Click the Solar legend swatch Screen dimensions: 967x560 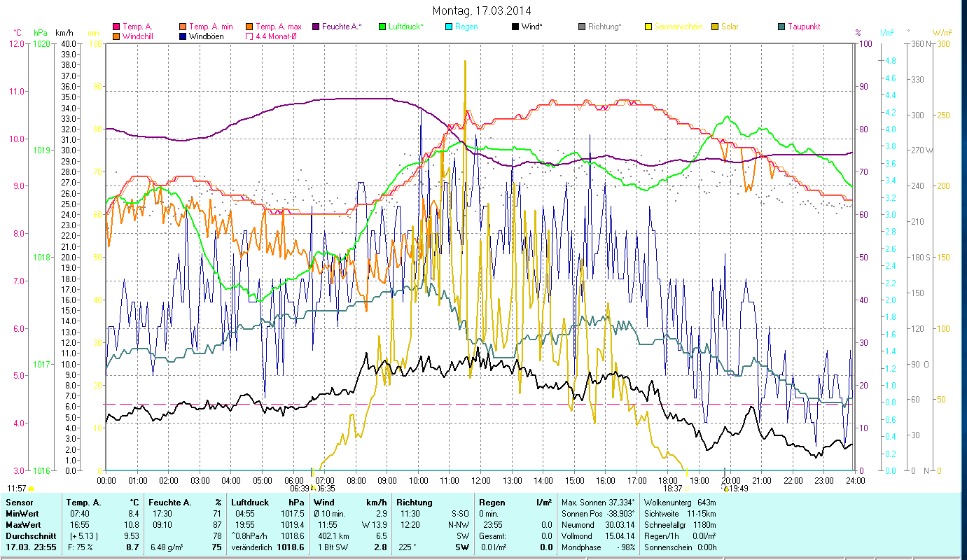point(715,27)
